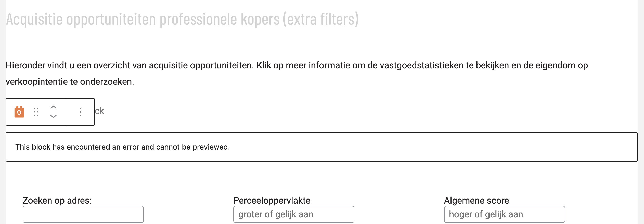Viewport: 644px width, 224px height.
Task: Click the 'Zoeken op adres:' label
Action: tap(57, 201)
